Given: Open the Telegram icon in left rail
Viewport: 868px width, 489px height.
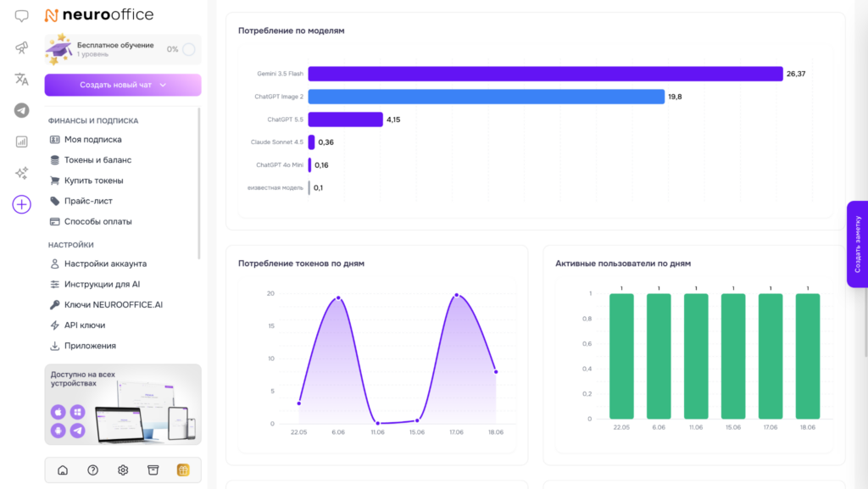Looking at the screenshot, I should pyautogui.click(x=21, y=111).
